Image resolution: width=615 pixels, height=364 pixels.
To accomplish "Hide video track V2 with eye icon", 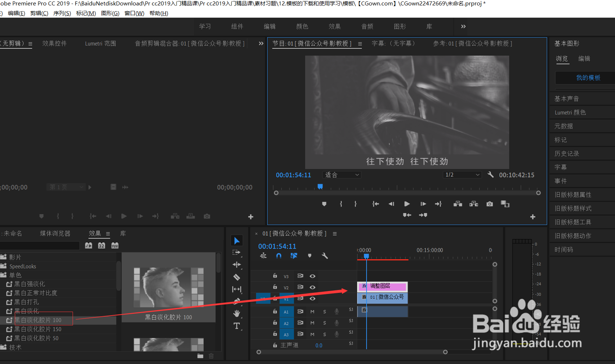I will 312,287.
